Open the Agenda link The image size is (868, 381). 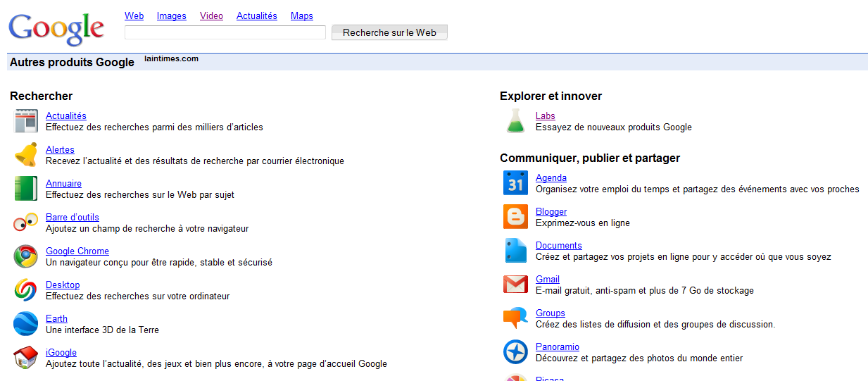tap(551, 177)
